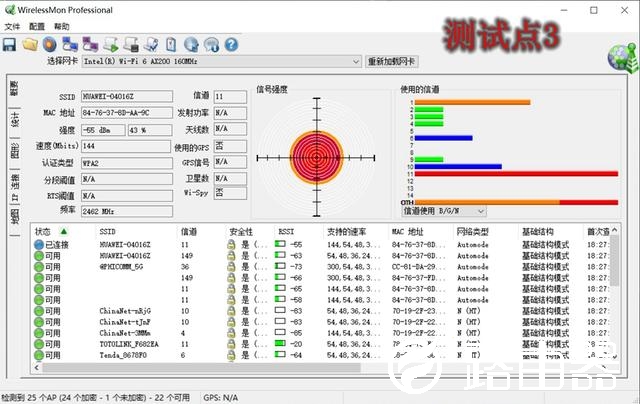Viewport: 640px width, 404px height.
Task: Click the script with blue checkmark icon
Action: 151,44
